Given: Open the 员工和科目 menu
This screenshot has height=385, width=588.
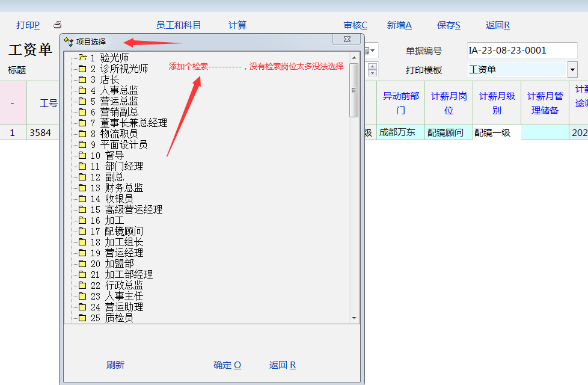Looking at the screenshot, I should pyautogui.click(x=179, y=25).
